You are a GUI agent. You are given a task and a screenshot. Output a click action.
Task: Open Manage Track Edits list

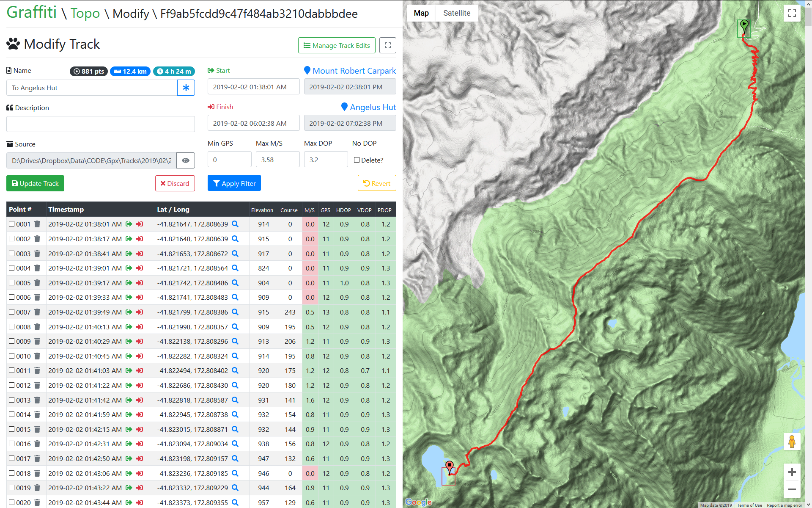pyautogui.click(x=337, y=45)
